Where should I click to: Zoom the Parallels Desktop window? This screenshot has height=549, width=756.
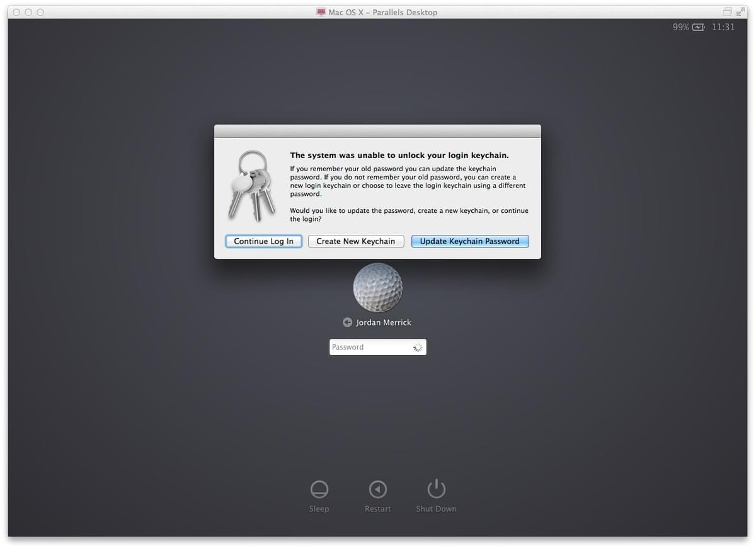(x=40, y=12)
